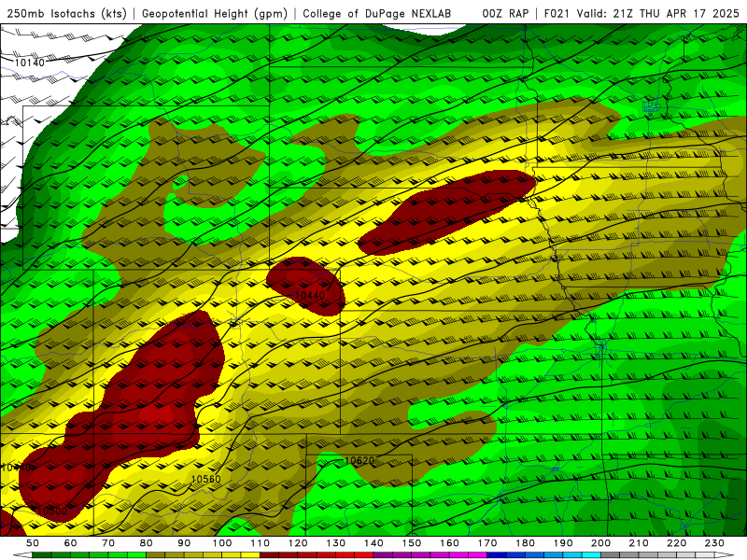Viewport: 747px width, 560px height.
Task: Click 'College of DuPage NEXLAB' in the header
Action: pos(377,13)
